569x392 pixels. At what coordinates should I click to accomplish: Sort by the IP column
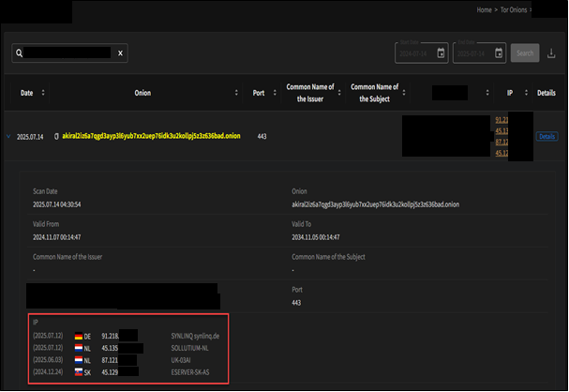click(x=520, y=93)
